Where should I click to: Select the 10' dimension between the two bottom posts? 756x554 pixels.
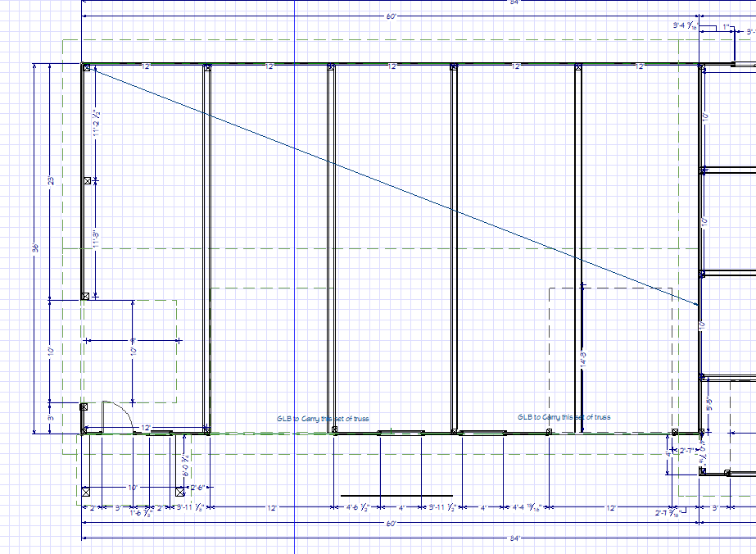[x=133, y=488]
